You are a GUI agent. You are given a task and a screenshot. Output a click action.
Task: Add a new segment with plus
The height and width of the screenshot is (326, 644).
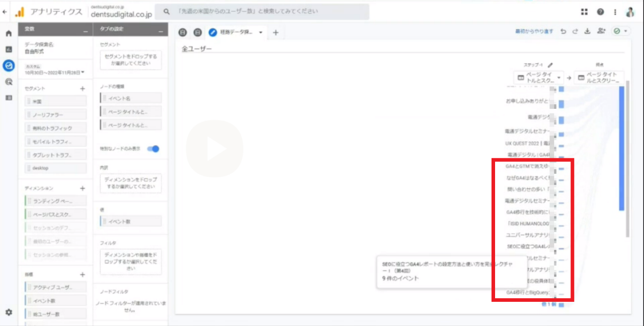(x=83, y=89)
